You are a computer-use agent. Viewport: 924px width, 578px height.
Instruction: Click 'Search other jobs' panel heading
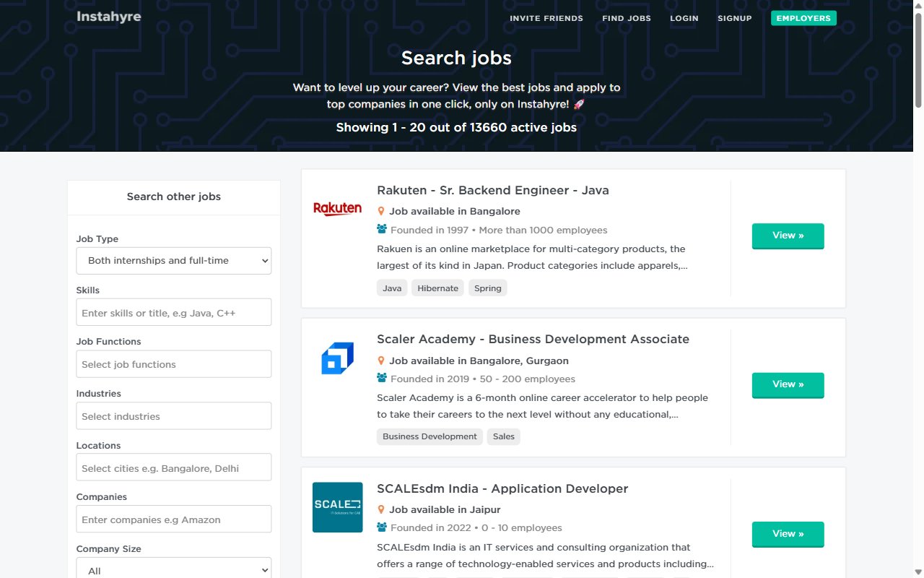174,197
